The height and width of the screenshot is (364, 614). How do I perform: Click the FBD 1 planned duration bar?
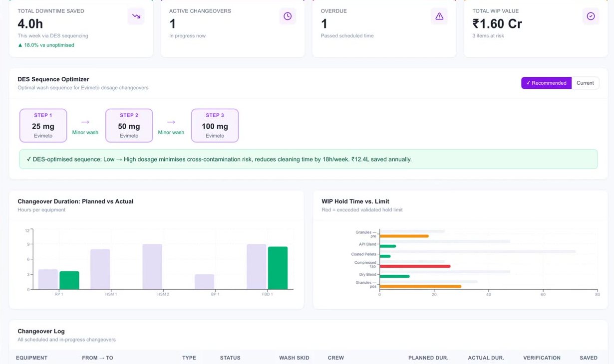(257, 267)
